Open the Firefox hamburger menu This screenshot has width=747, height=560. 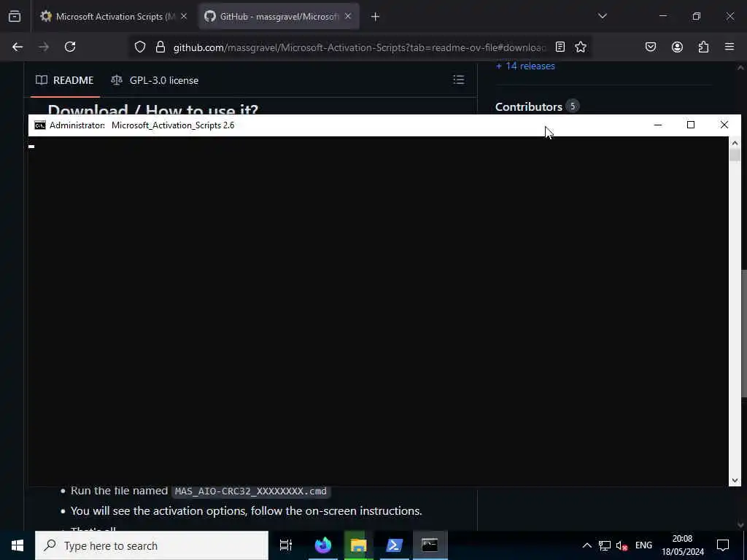(729, 47)
